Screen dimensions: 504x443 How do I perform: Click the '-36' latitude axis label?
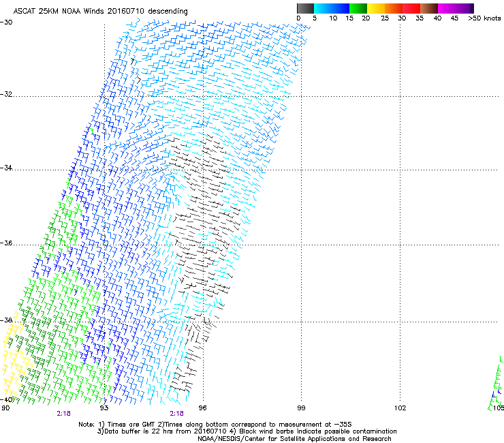(6, 243)
